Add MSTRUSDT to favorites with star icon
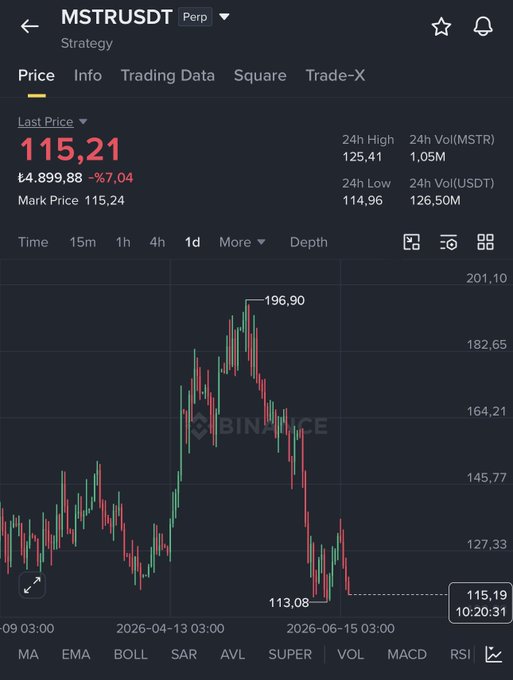The image size is (513, 680). [x=441, y=27]
